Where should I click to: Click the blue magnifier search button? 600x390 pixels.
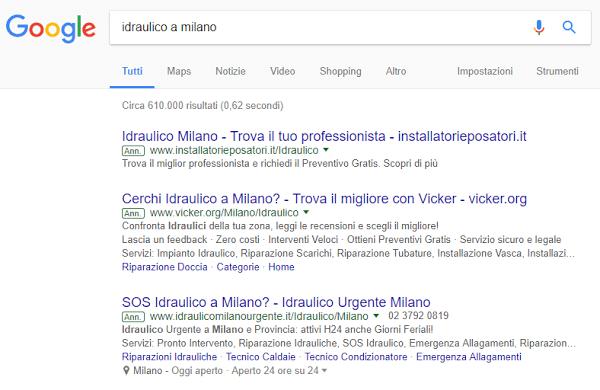coord(569,27)
